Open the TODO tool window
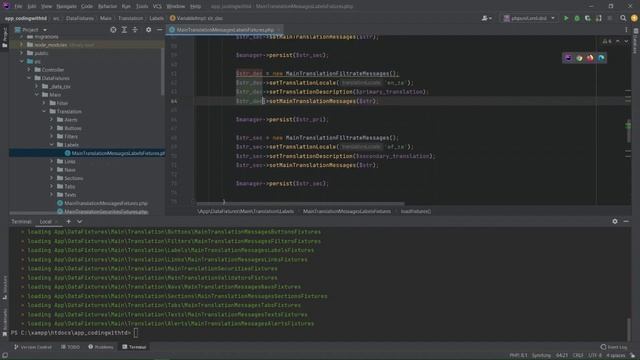 [70, 347]
